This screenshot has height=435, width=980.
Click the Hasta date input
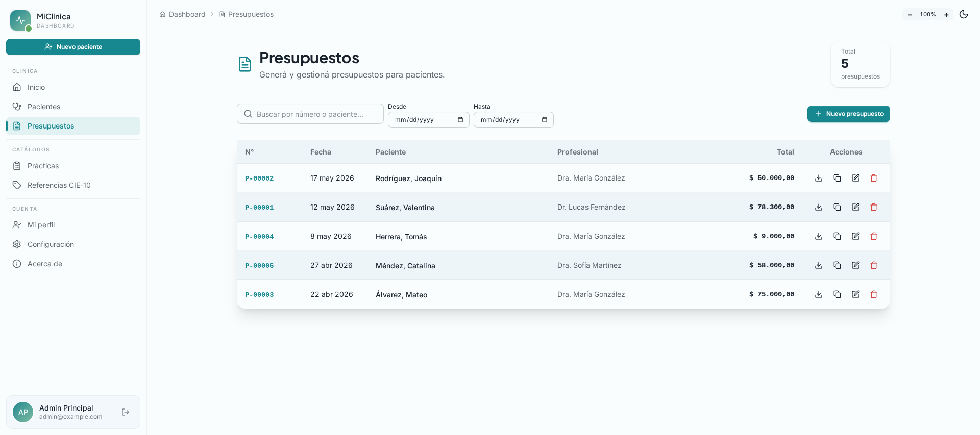click(x=513, y=120)
